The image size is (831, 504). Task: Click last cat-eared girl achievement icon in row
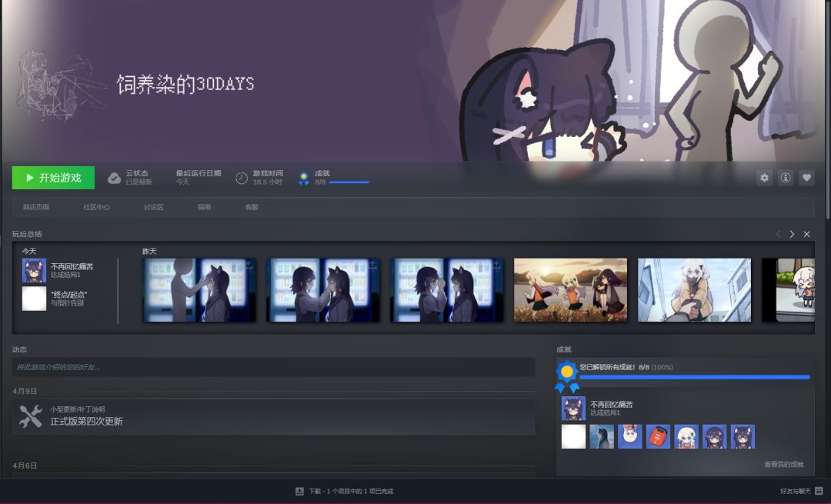743,437
